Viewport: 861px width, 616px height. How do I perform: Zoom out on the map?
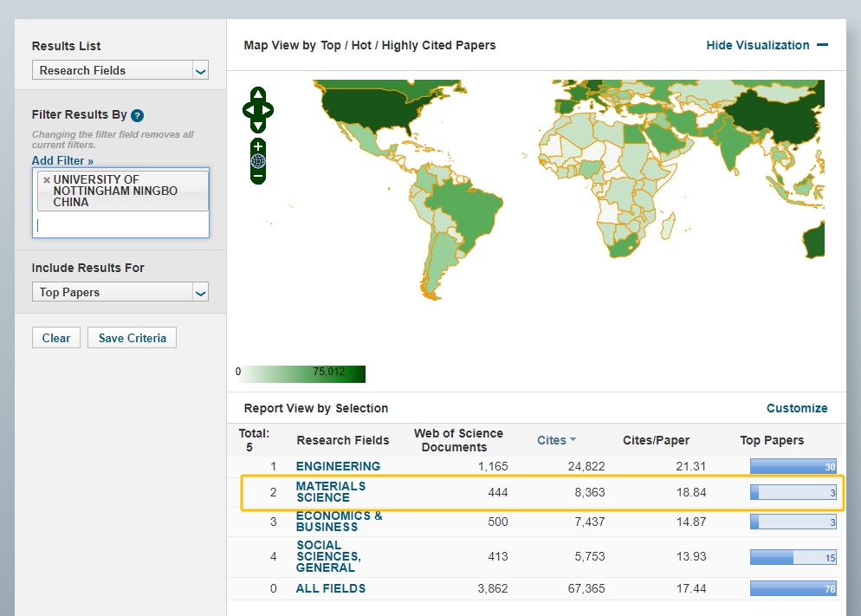(258, 176)
